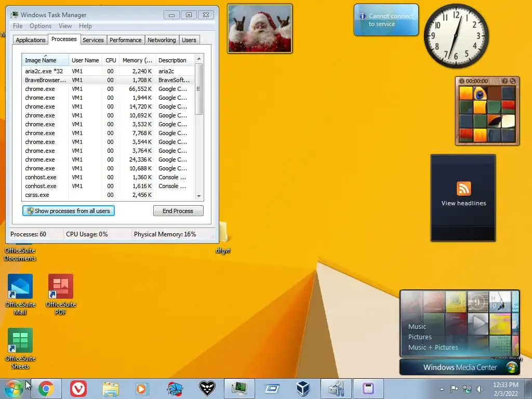Sort processes by Memory column

coord(137,60)
